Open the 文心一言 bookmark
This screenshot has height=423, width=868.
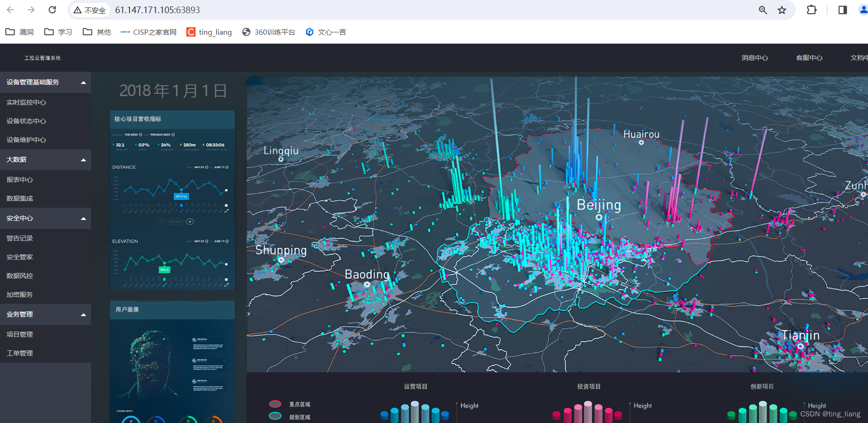(326, 32)
